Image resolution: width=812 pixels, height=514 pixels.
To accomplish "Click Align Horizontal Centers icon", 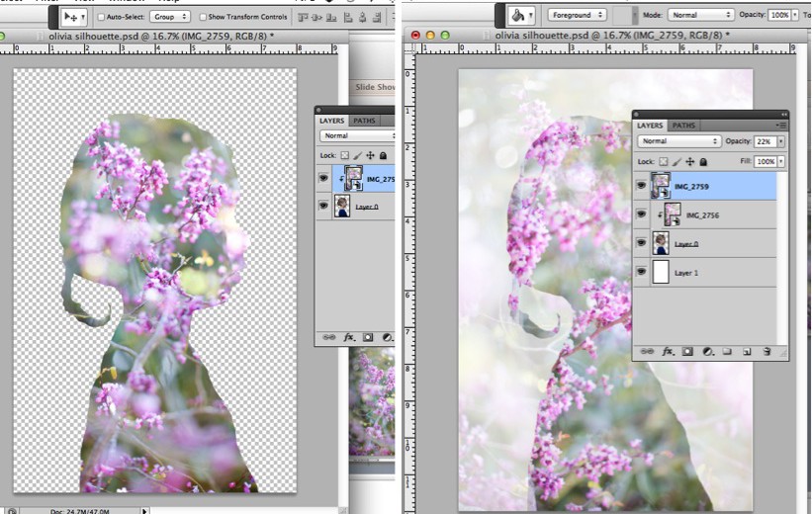I will coord(363,18).
